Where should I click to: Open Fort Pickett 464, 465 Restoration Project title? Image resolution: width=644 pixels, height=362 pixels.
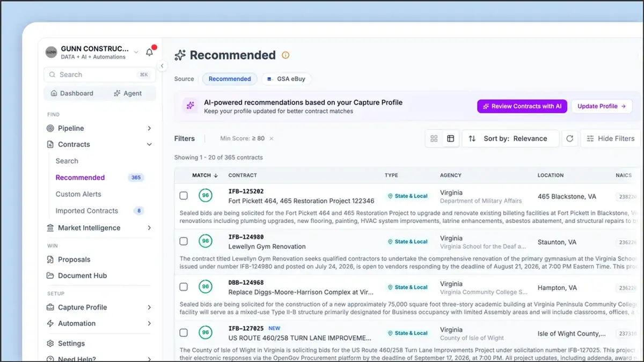pyautogui.click(x=302, y=201)
